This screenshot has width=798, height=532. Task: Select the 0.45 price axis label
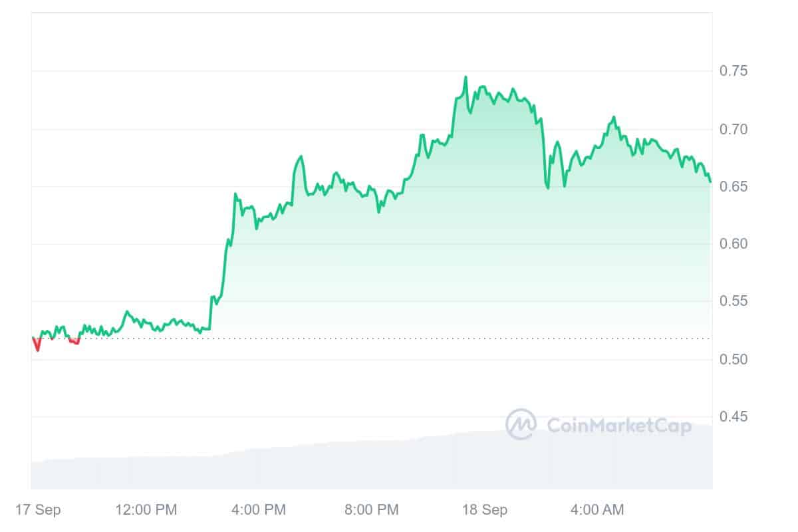(733, 417)
